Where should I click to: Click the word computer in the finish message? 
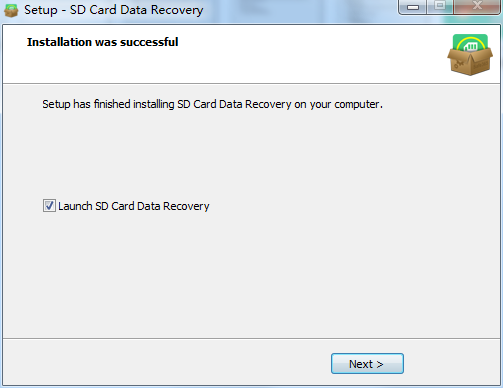pyautogui.click(x=357, y=105)
